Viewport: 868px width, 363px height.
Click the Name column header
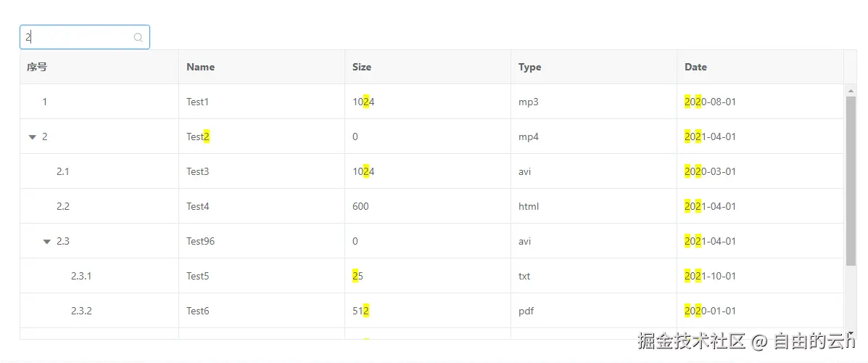tap(201, 67)
